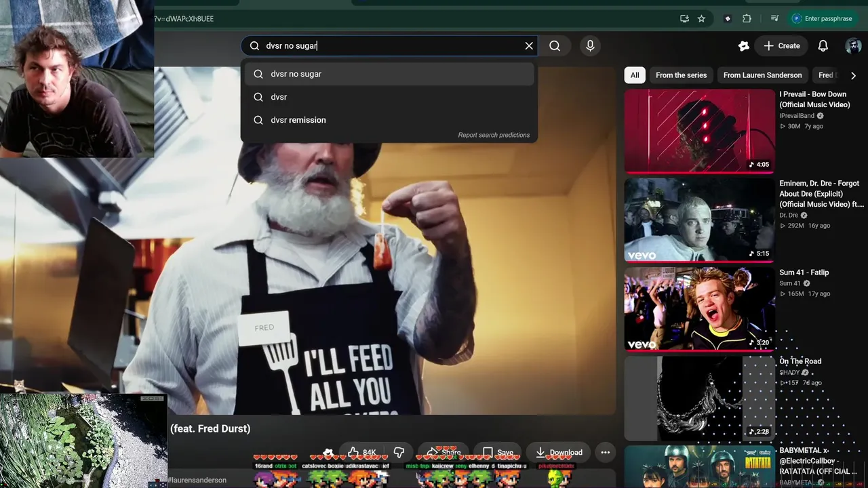Open I Prevail - Bow Down thumbnail

(x=699, y=131)
